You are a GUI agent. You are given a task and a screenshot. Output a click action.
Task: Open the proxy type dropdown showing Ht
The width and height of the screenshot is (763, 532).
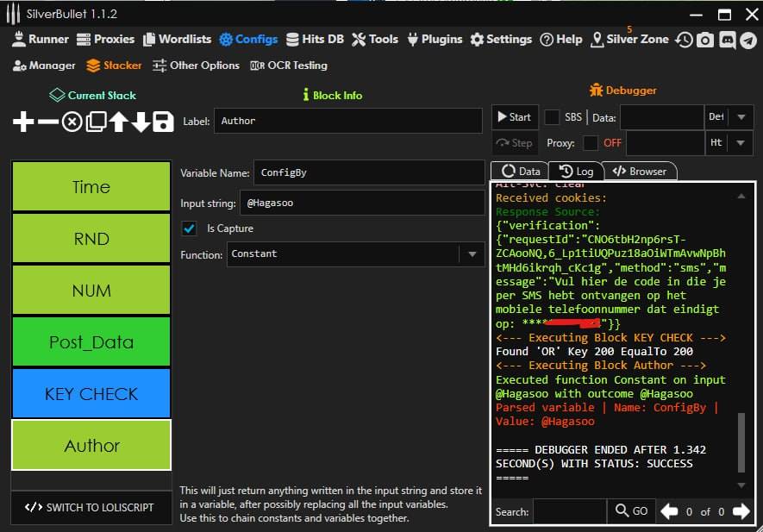742,143
